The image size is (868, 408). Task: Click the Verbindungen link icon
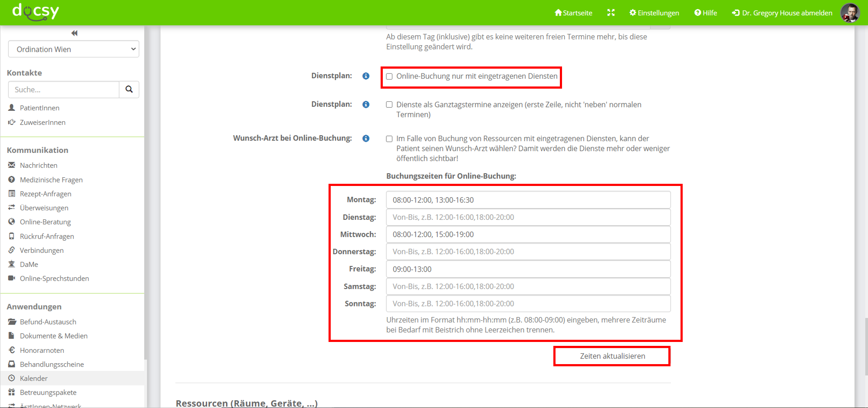tap(12, 250)
